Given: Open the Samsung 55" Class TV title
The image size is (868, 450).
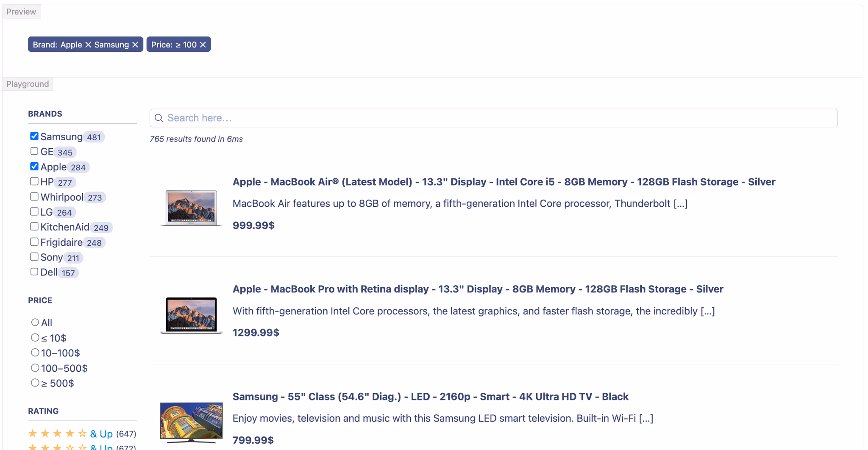Looking at the screenshot, I should tap(430, 397).
